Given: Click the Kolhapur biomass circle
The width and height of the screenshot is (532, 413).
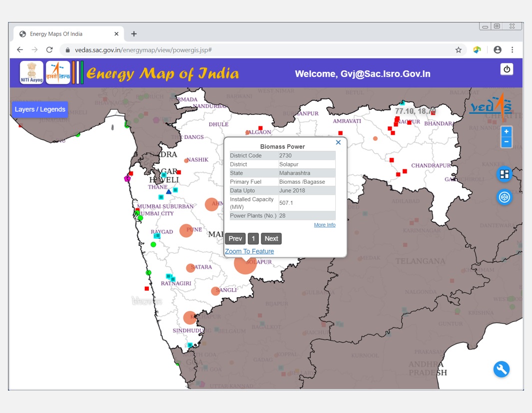Looking at the screenshot, I should 190,318.
